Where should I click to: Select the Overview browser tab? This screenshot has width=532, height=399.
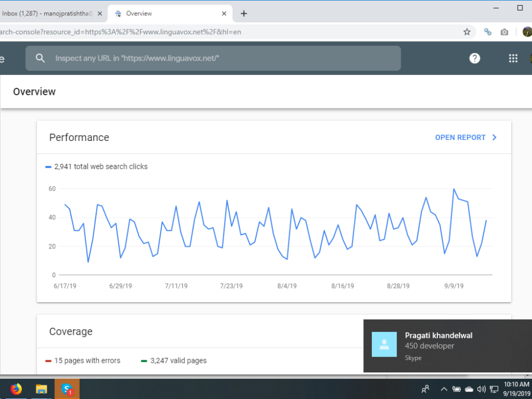[170, 14]
